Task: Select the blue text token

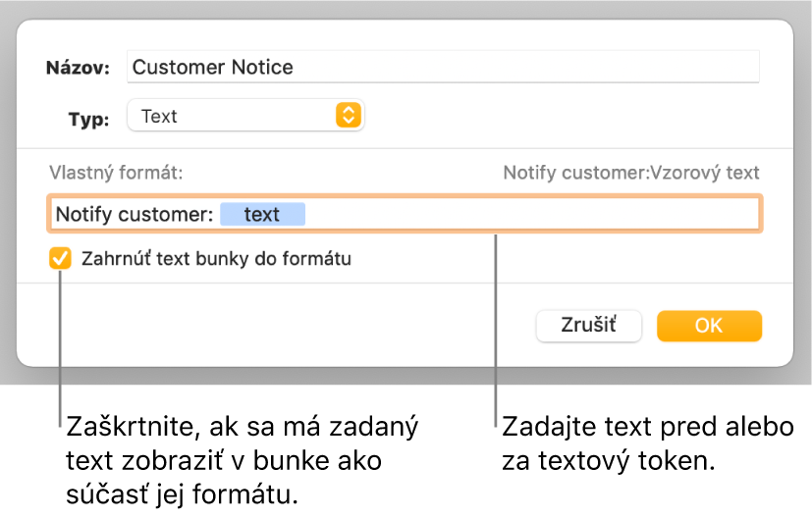Action: click(x=262, y=214)
